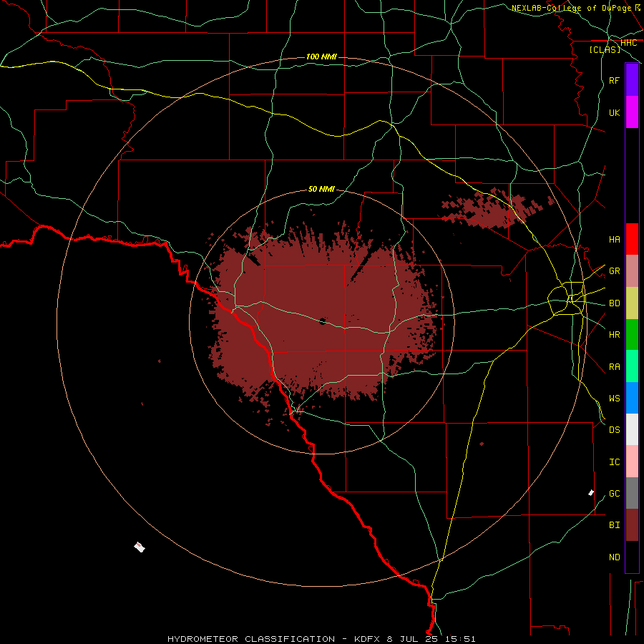Click the "UK" legend label
644x644 pixels.
614,112
